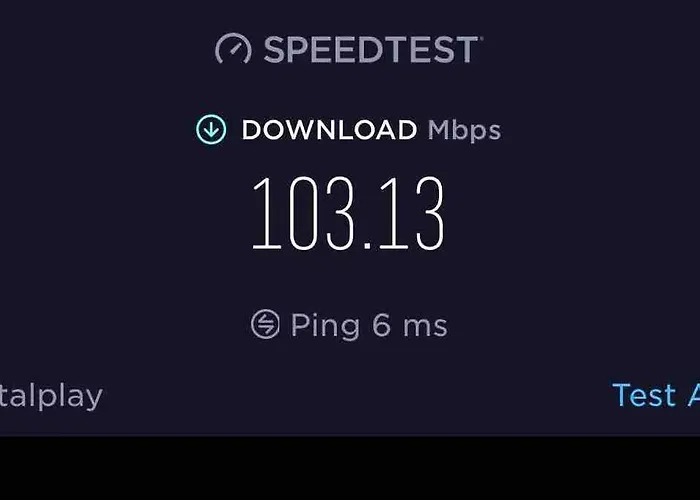Open the Totalplay provider name link

click(x=51, y=397)
